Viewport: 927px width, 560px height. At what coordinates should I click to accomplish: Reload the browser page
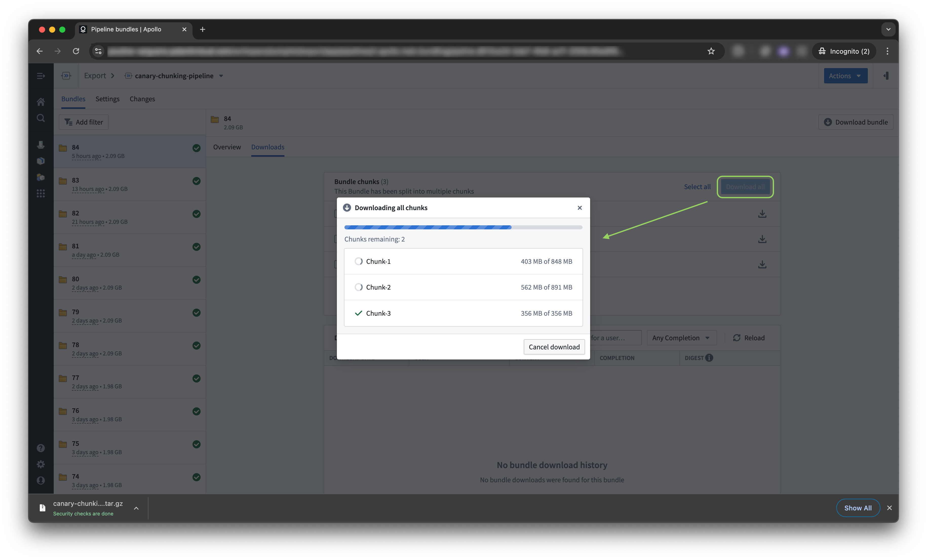pos(76,51)
